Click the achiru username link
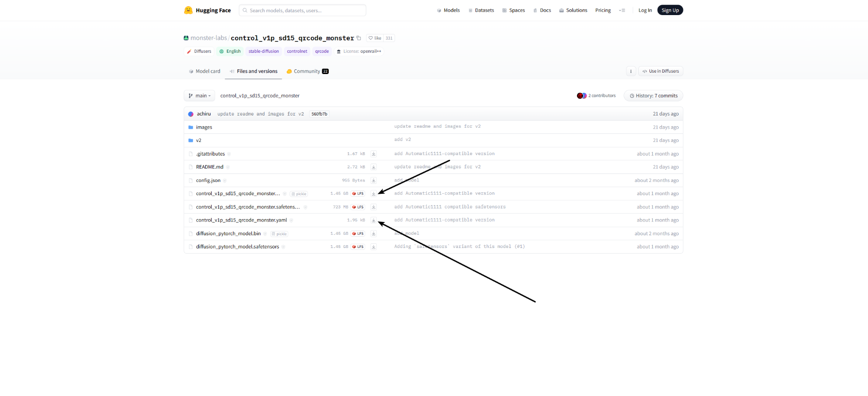Screen dimensions: 868x396 coord(204,114)
